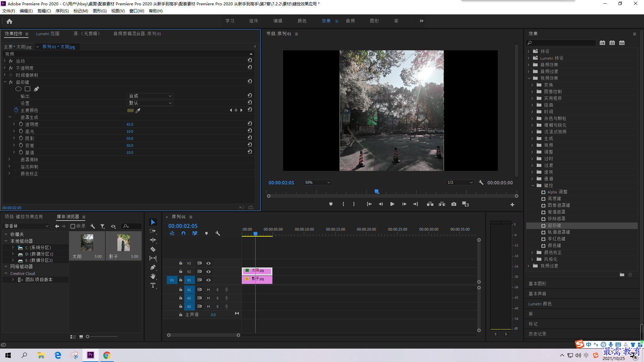
Task: Open playback resolution 1/2 dropdown
Action: [x=460, y=182]
